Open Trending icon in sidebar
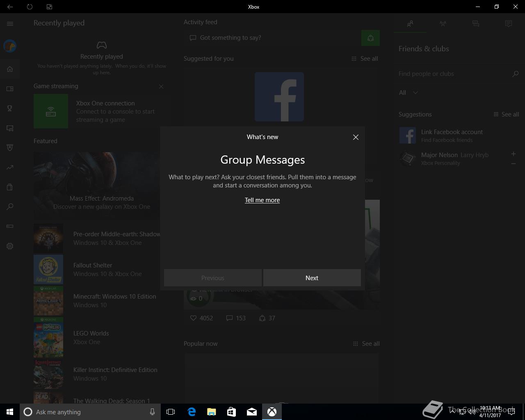525x420 pixels. (x=10, y=167)
